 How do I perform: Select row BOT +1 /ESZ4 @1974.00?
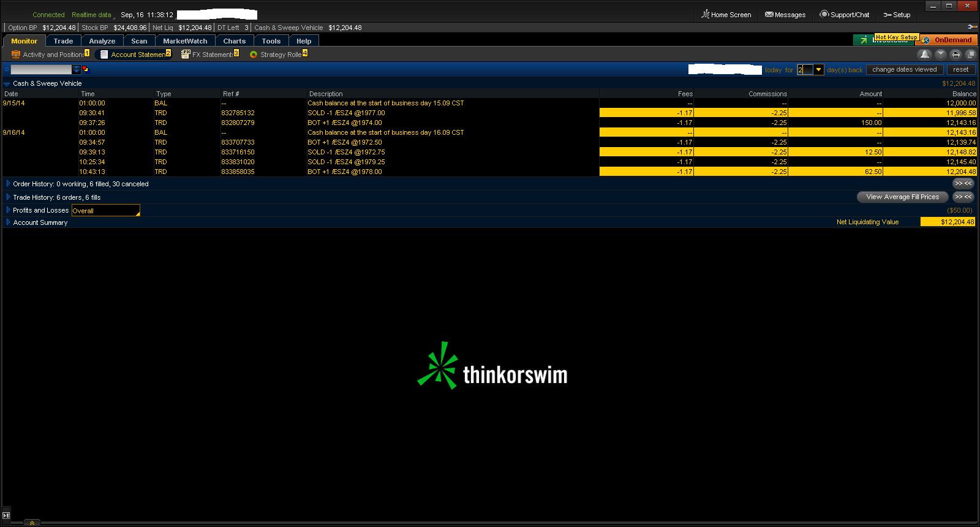tap(489, 123)
